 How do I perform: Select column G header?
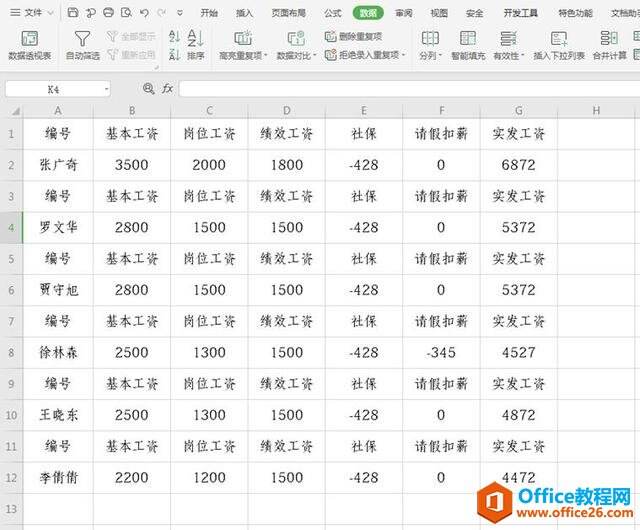tap(519, 111)
